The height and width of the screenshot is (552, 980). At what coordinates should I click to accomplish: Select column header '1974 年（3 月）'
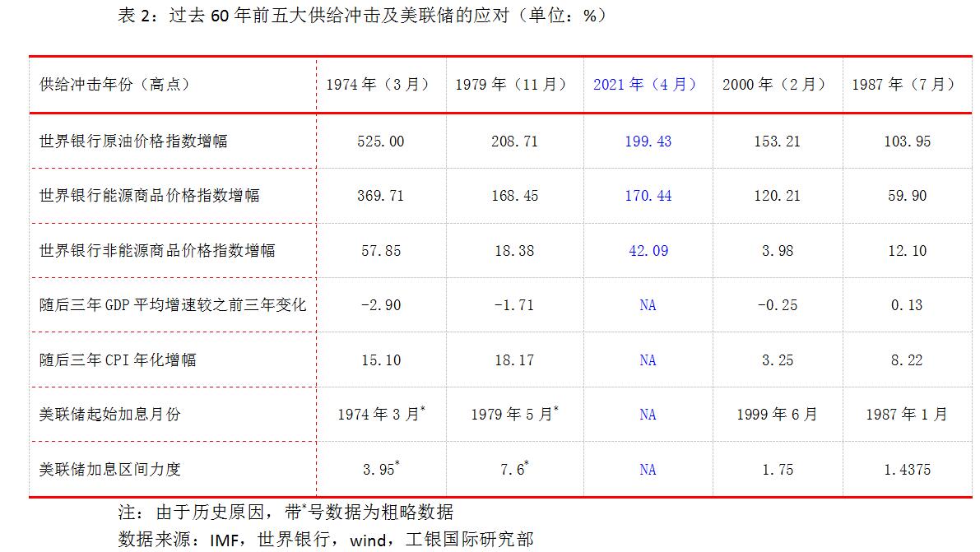click(x=379, y=85)
